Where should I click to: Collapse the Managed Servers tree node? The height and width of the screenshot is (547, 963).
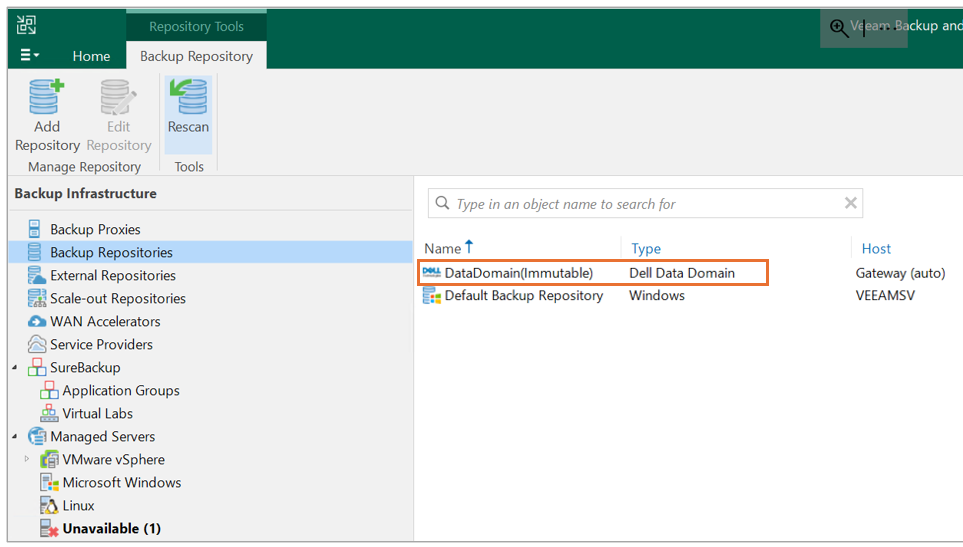(x=15, y=436)
